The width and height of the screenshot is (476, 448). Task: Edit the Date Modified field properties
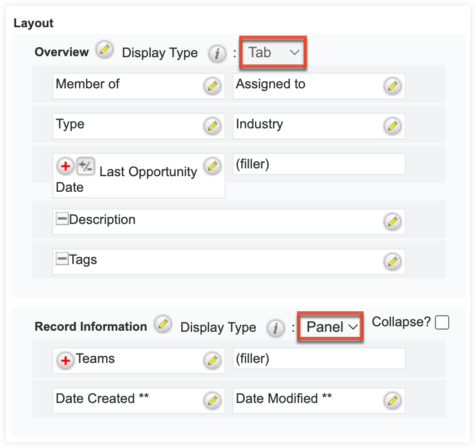(x=393, y=401)
